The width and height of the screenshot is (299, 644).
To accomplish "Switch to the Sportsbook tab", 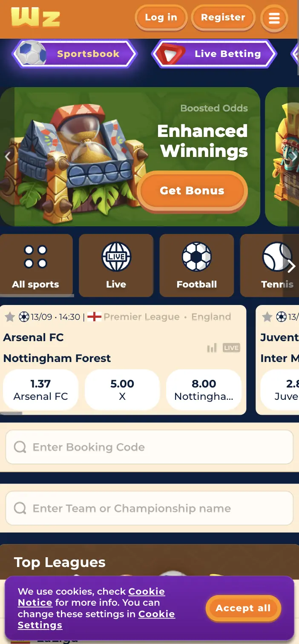I will click(x=74, y=54).
